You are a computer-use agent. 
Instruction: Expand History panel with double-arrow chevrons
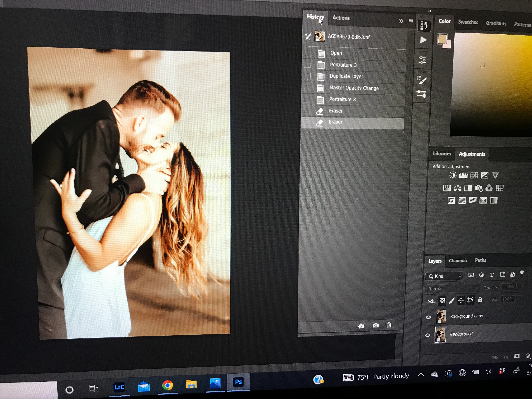(401, 21)
